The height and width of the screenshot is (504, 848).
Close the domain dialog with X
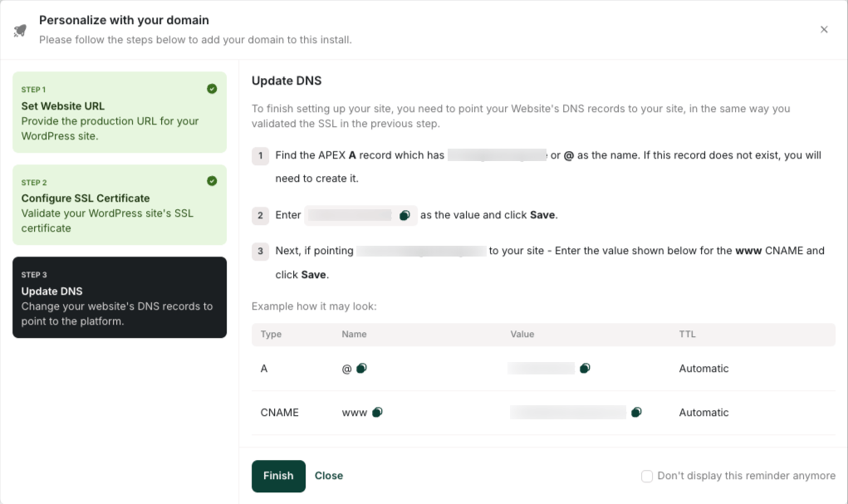824,29
